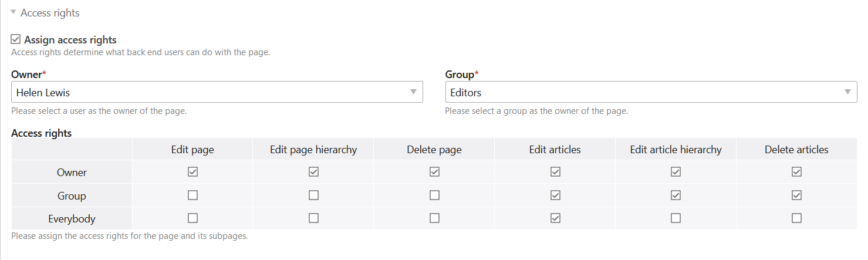Disable Group Edit articles checkbox

click(555, 195)
